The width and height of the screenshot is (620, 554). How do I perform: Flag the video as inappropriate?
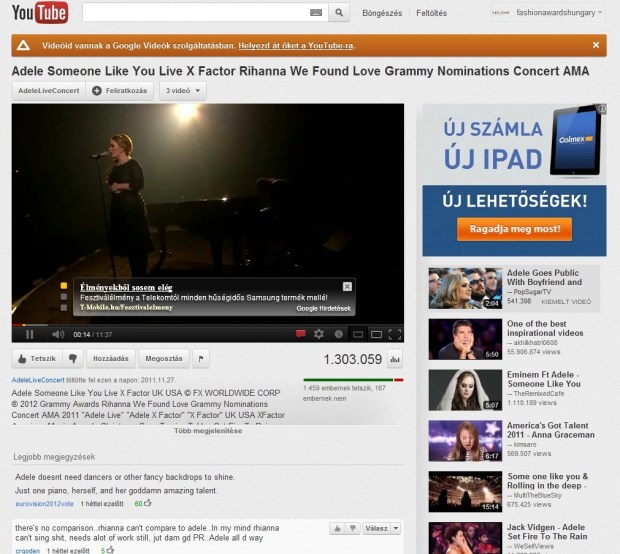[x=200, y=358]
